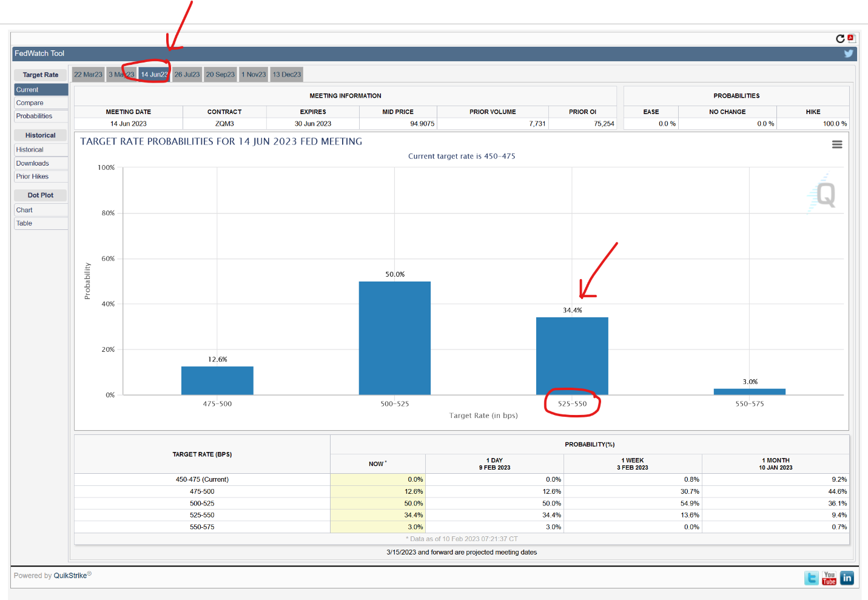
Task: Select the 20 Sep23 meeting tab
Action: [x=220, y=75]
